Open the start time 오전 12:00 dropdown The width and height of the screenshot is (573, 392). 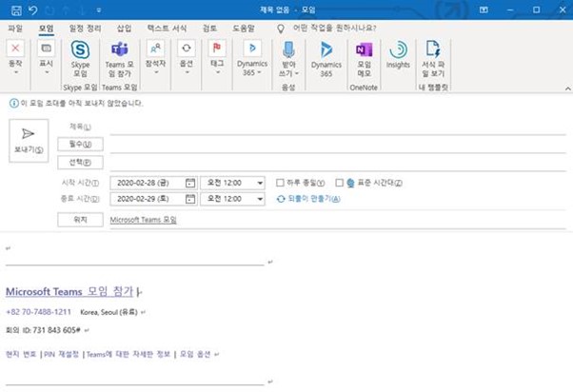pos(260,183)
